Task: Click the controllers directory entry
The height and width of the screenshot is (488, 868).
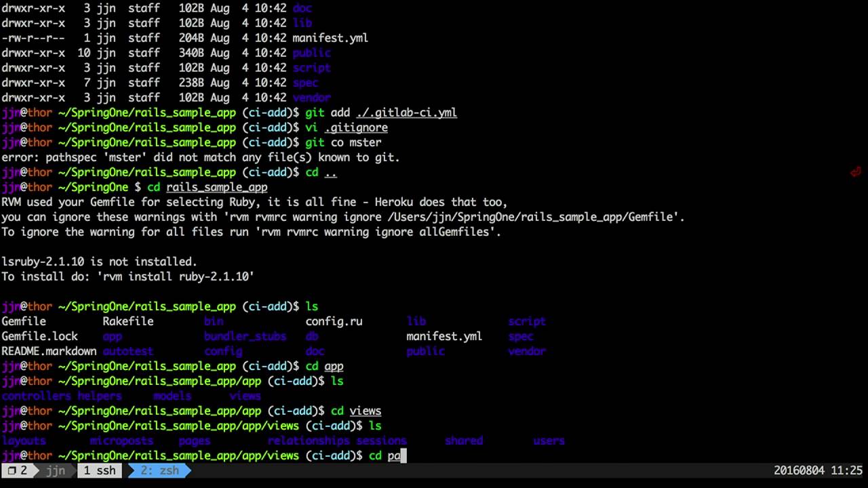Action: click(x=36, y=396)
